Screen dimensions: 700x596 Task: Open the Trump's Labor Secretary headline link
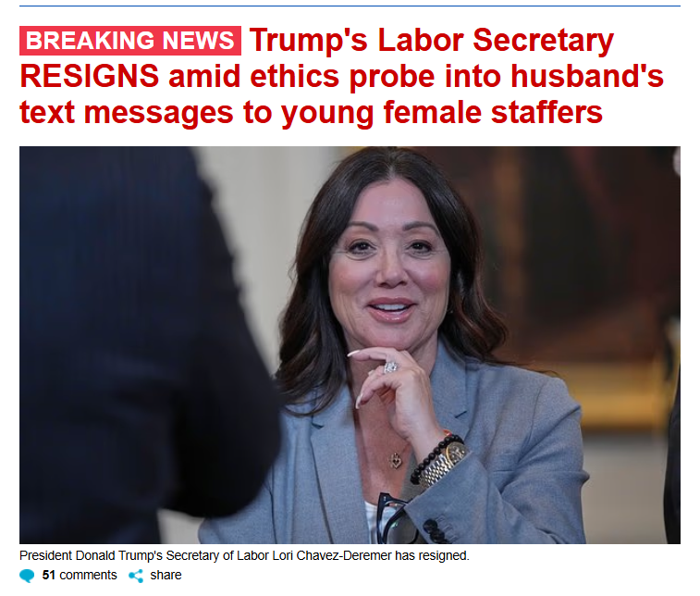tap(341, 76)
